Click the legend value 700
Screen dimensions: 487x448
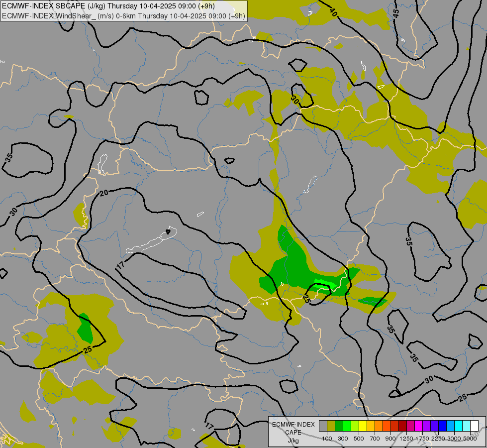375,439
